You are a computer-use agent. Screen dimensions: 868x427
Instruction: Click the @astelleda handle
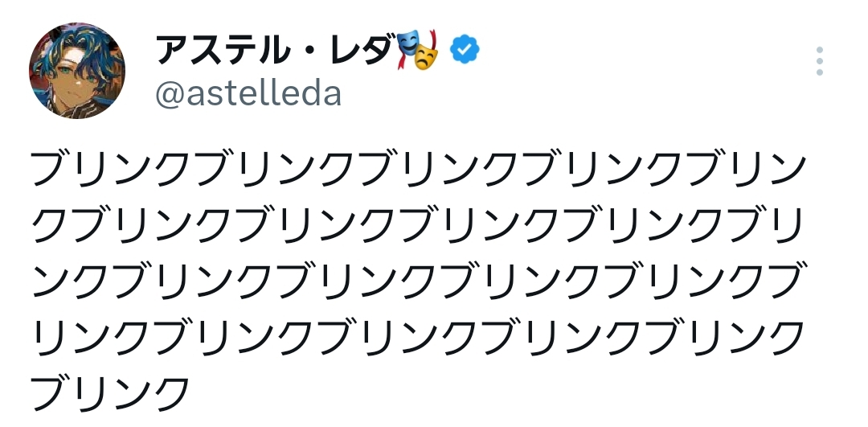pyautogui.click(x=248, y=94)
